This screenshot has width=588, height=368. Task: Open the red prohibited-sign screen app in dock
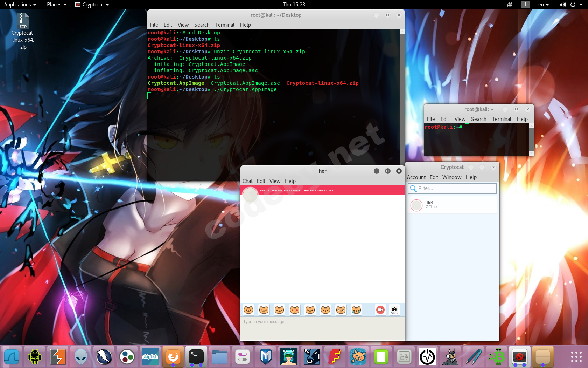point(520,357)
